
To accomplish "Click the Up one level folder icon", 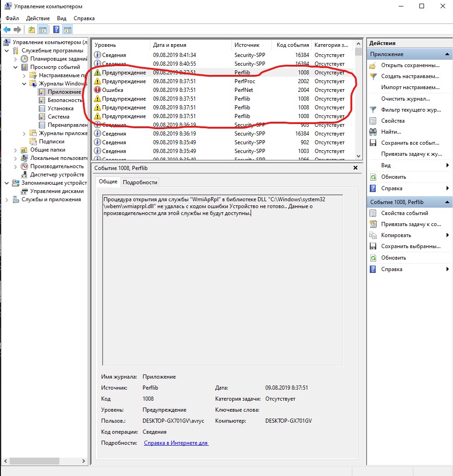I will 32,30.
